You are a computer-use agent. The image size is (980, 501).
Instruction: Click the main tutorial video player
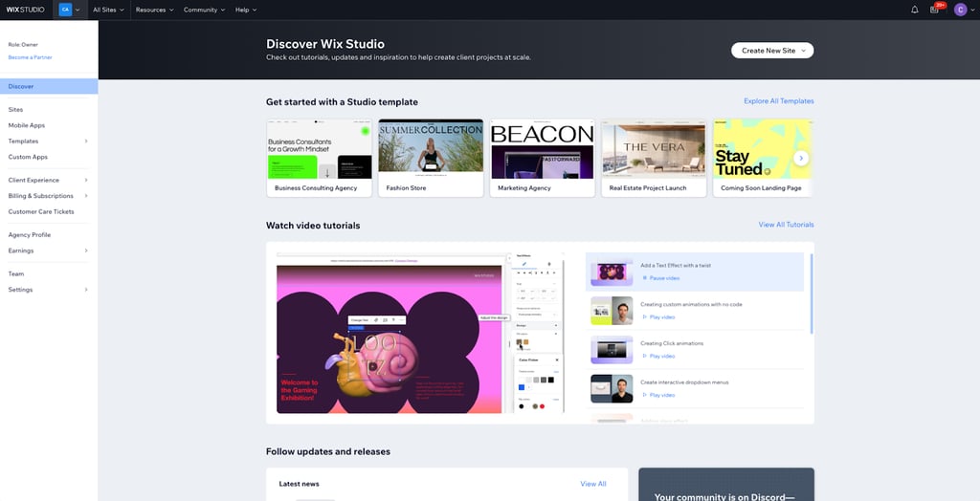(x=421, y=333)
